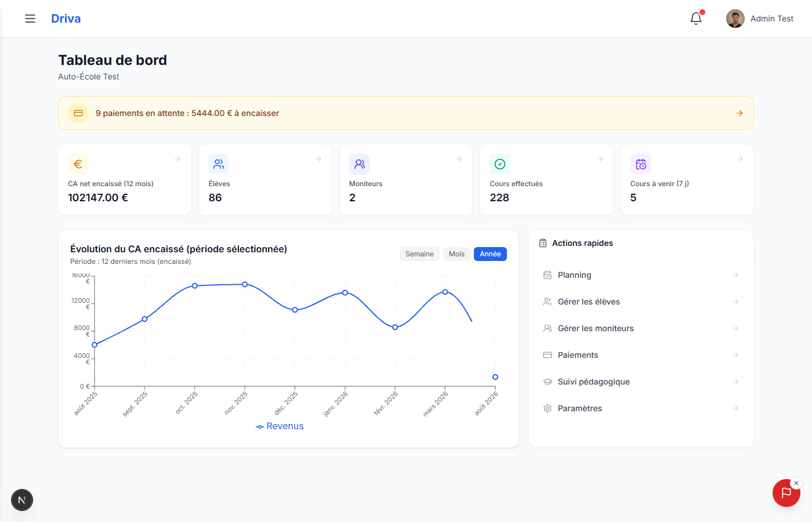Image resolution: width=812 pixels, height=522 pixels.
Task: Open the pending payments banner arrow
Action: pyautogui.click(x=739, y=113)
